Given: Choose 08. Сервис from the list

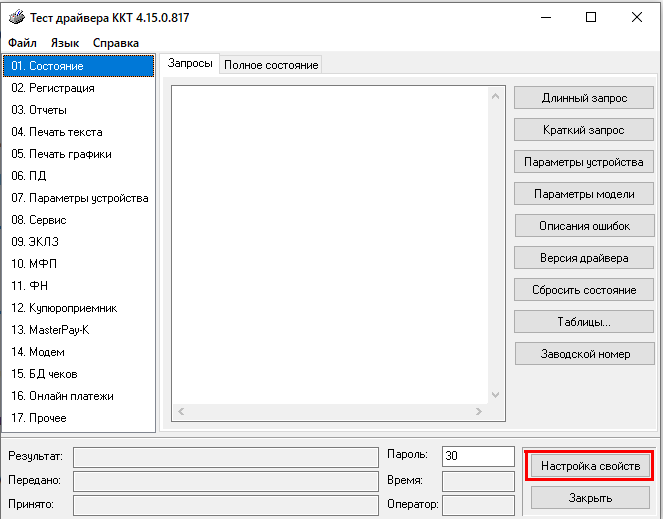Looking at the screenshot, I should (39, 220).
